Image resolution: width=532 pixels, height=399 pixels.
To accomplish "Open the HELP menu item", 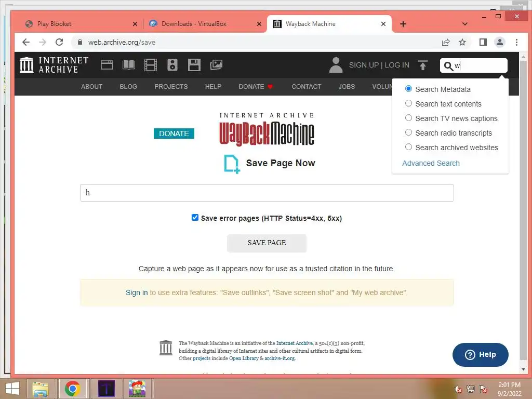I will [213, 87].
